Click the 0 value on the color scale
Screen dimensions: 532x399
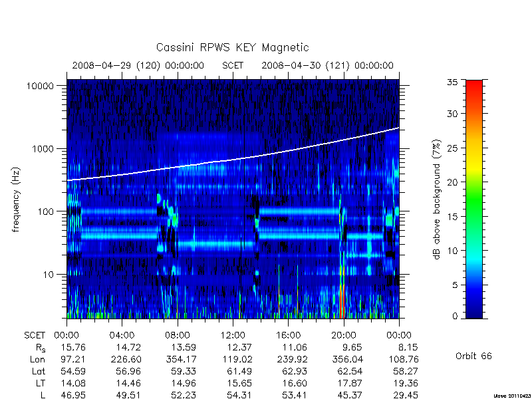click(455, 317)
